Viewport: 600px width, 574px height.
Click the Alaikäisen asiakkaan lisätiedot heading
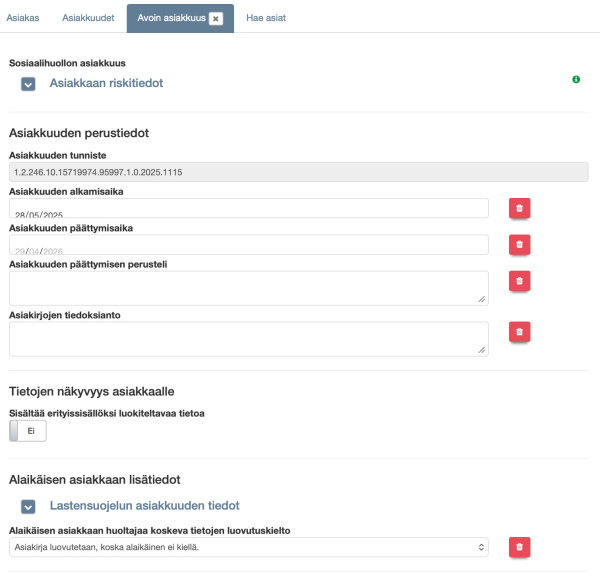[95, 479]
